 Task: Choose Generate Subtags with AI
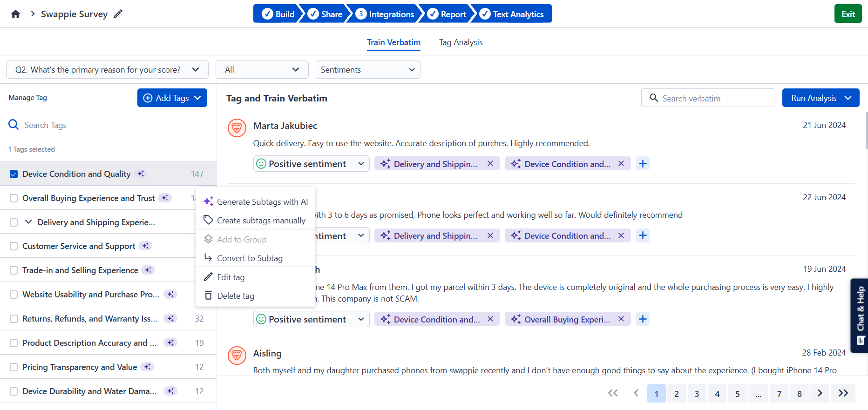tap(262, 202)
